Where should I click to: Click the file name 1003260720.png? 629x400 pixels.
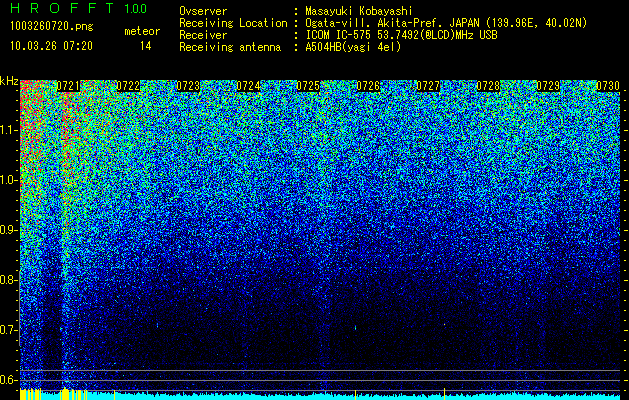coord(52,27)
